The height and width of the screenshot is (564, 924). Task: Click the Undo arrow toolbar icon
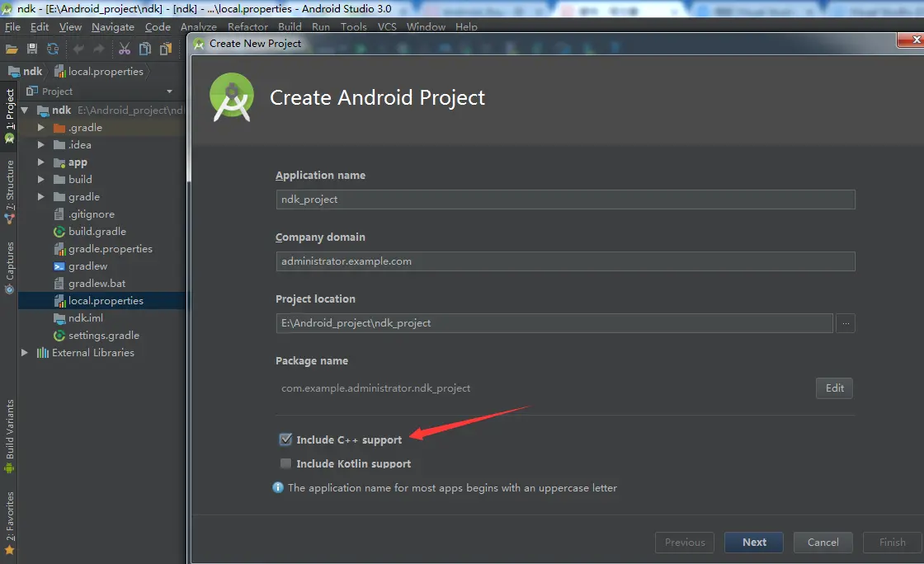pos(78,49)
